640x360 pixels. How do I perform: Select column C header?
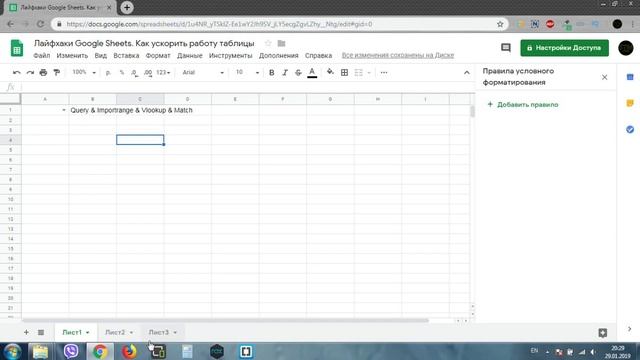point(140,99)
